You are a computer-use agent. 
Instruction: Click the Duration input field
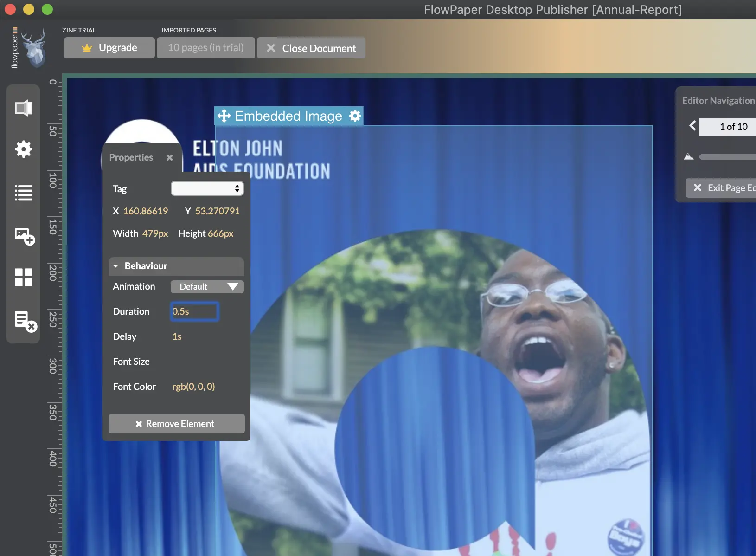tap(195, 311)
